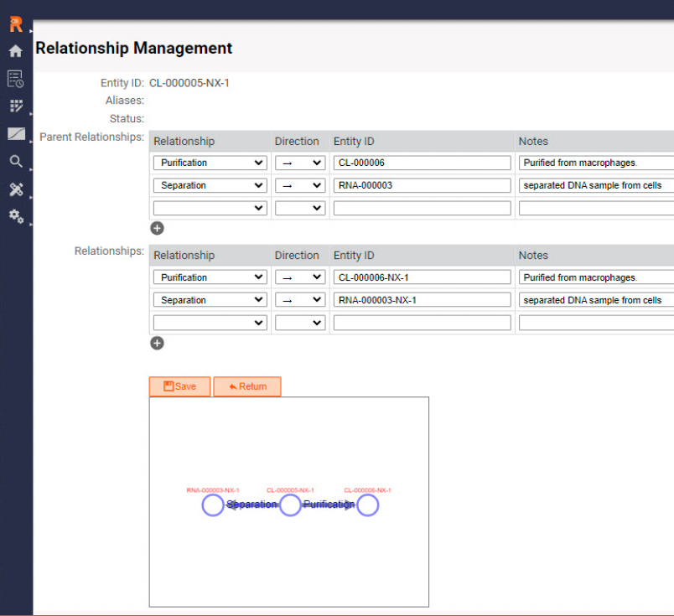Select the RNA-000003-NX-1 graph node circle

pos(213,505)
